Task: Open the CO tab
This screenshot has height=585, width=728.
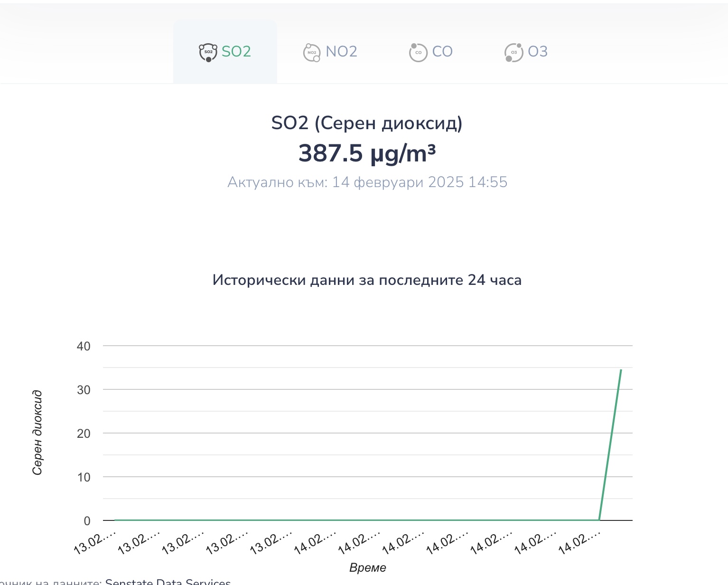Action: (442, 51)
